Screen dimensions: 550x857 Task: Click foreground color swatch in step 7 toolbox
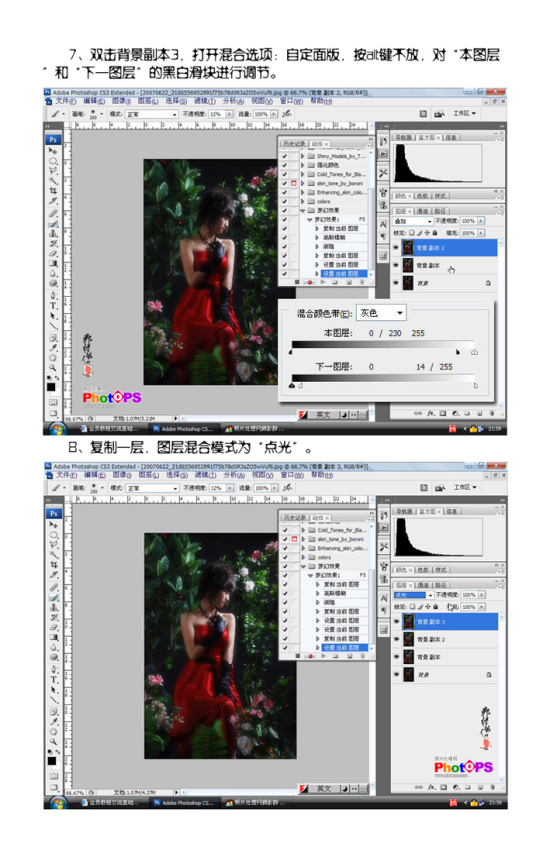click(51, 388)
